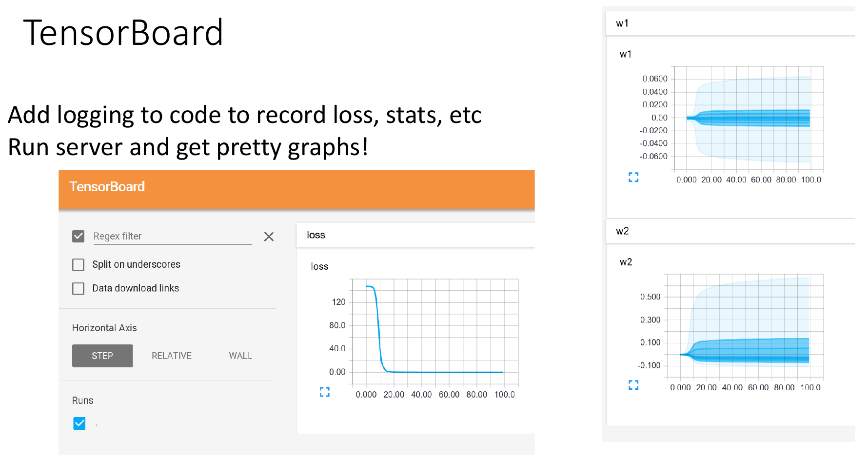Expand the w1 chart to fullscreen
This screenshot has width=868, height=461.
[633, 177]
